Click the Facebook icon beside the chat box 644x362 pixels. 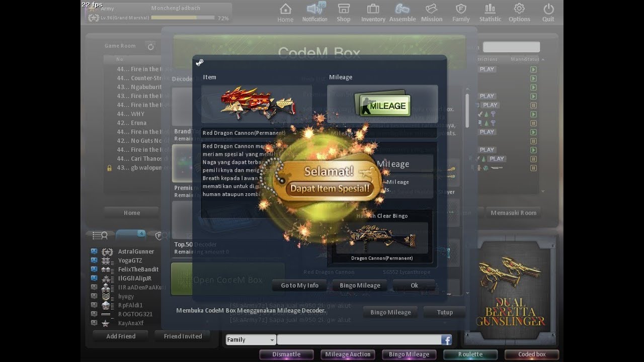pyautogui.click(x=446, y=340)
